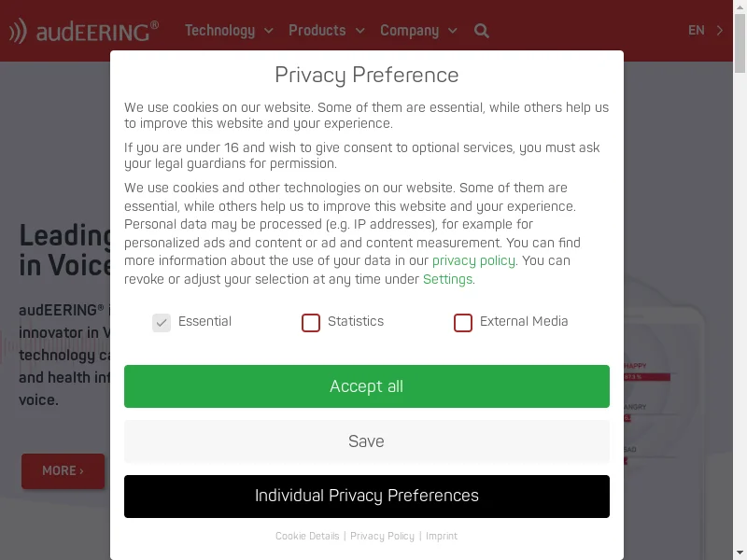The width and height of the screenshot is (747, 560).
Task: Open the Cookie Details link
Action: coord(307,536)
